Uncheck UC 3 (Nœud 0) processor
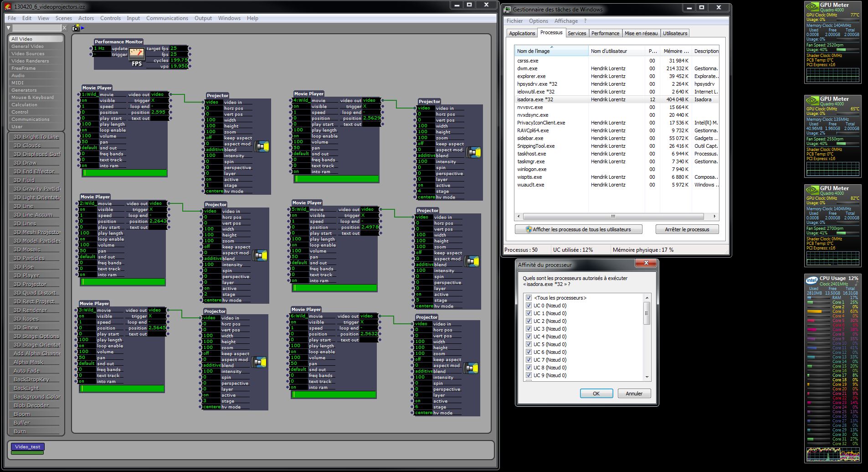This screenshot has width=868, height=472. 529,329
